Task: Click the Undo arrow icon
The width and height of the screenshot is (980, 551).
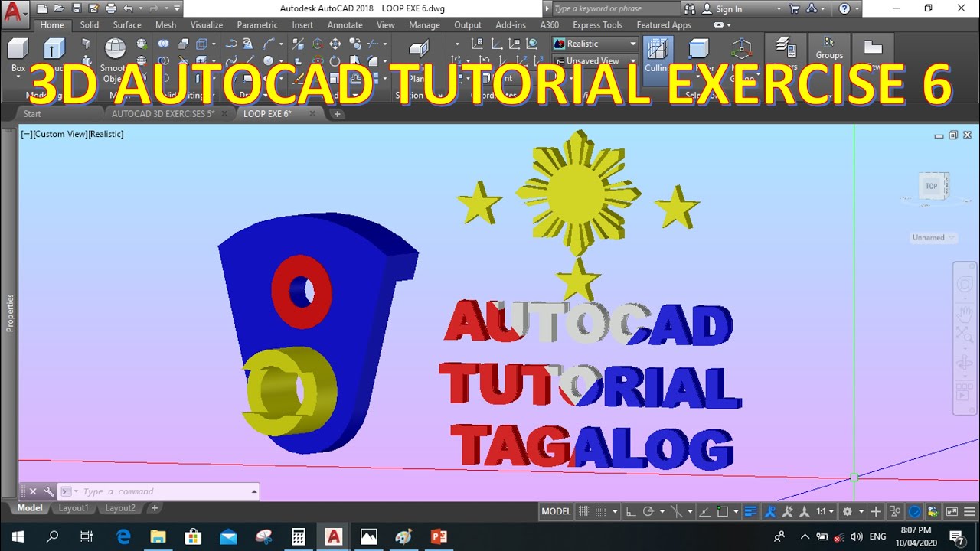Action: coord(128,9)
